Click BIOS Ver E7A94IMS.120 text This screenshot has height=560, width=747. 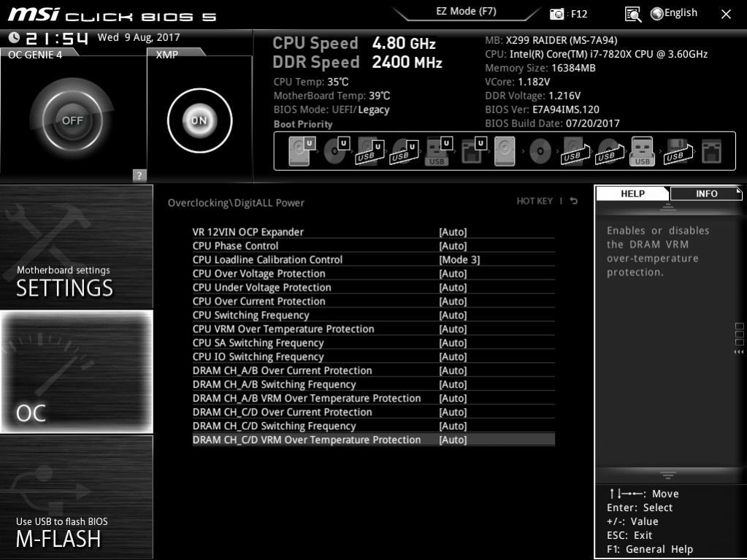[542, 110]
